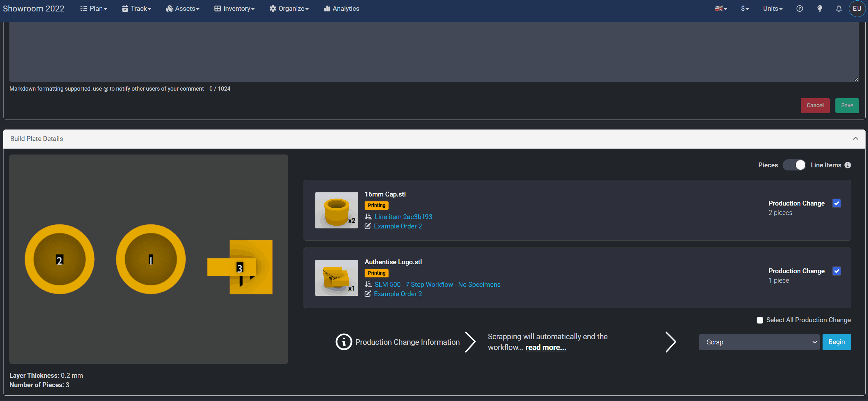Viewport: 868px width, 401px height.
Task: Open the Scrap action dropdown
Action: point(759,342)
